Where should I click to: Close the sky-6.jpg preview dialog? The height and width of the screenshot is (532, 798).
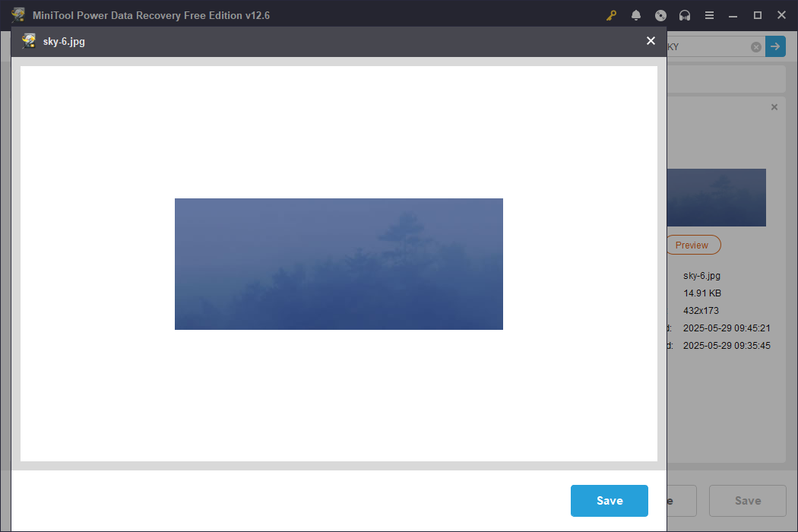click(x=651, y=41)
